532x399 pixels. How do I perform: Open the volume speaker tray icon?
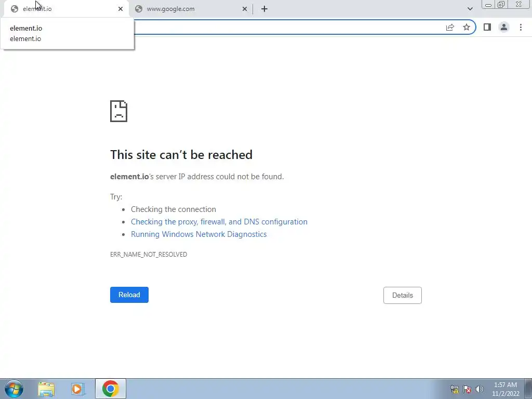pyautogui.click(x=480, y=389)
